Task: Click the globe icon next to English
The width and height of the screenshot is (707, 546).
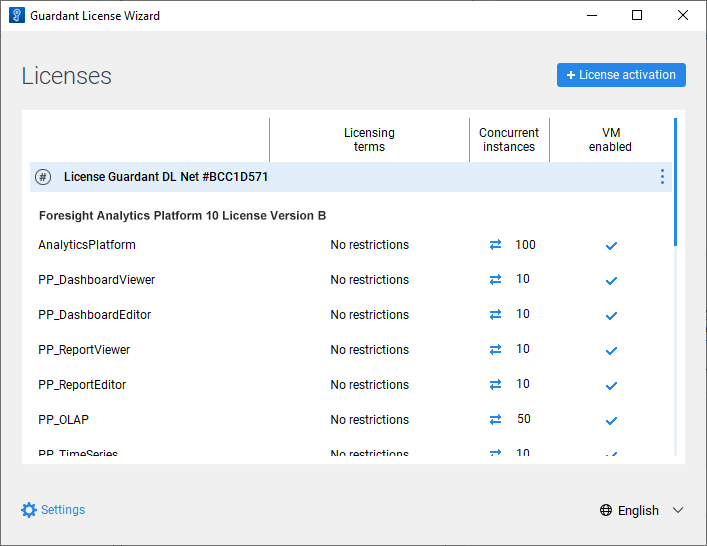Action: tap(606, 510)
